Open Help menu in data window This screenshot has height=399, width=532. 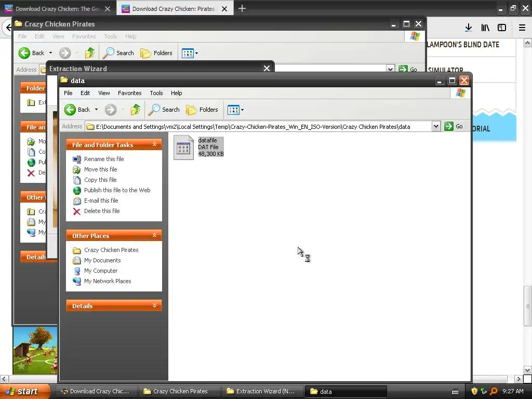(176, 93)
